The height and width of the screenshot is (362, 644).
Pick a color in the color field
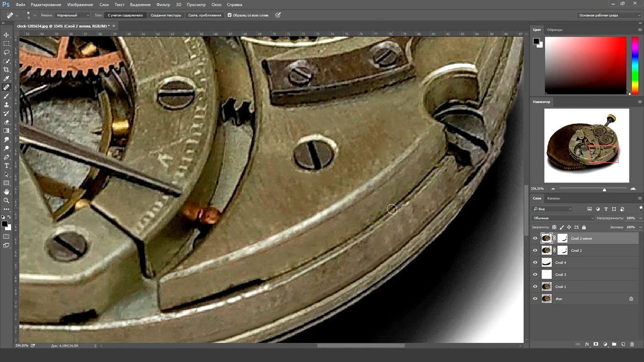(x=585, y=65)
